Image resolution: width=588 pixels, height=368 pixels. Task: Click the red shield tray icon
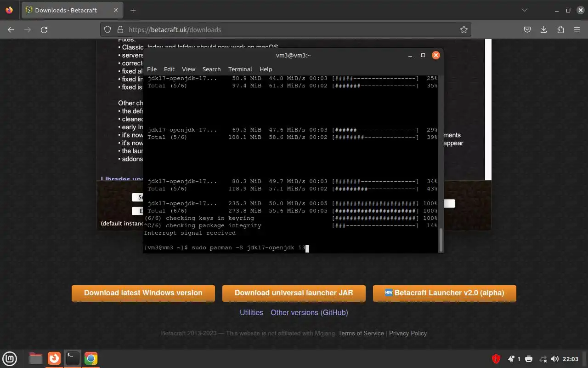pos(496,359)
